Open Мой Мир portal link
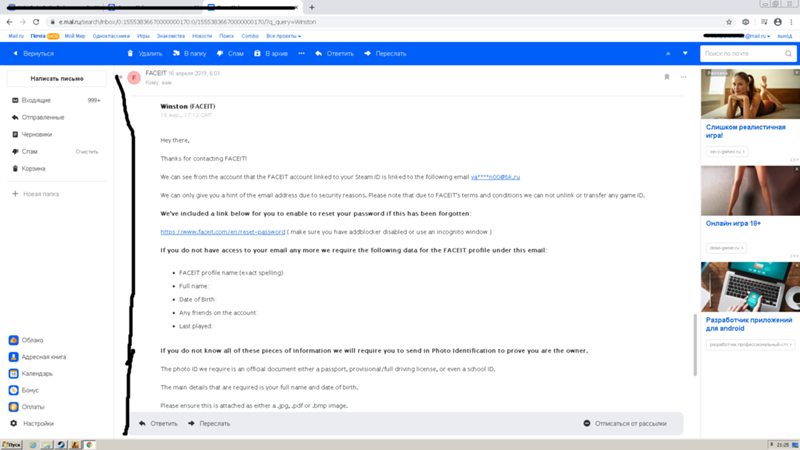 tap(74, 36)
